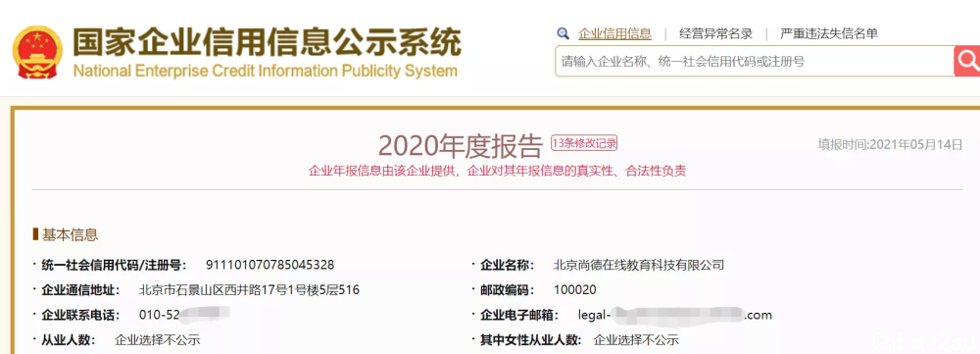Click the 填报时间:2021年05月14日 text
This screenshot has height=354, width=980.
tap(890, 144)
